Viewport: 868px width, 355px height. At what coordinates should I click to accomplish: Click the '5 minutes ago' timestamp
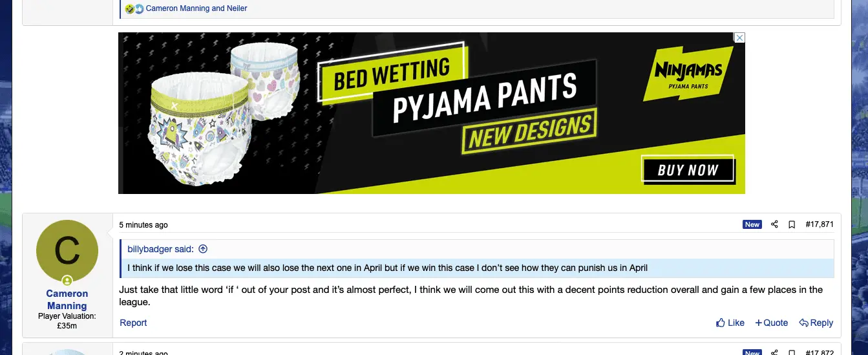pos(143,225)
